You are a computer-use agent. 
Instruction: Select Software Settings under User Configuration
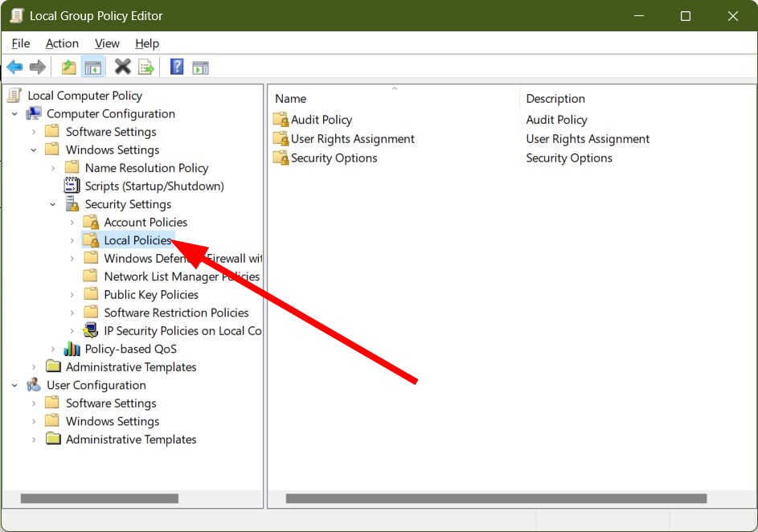pyautogui.click(x=111, y=403)
